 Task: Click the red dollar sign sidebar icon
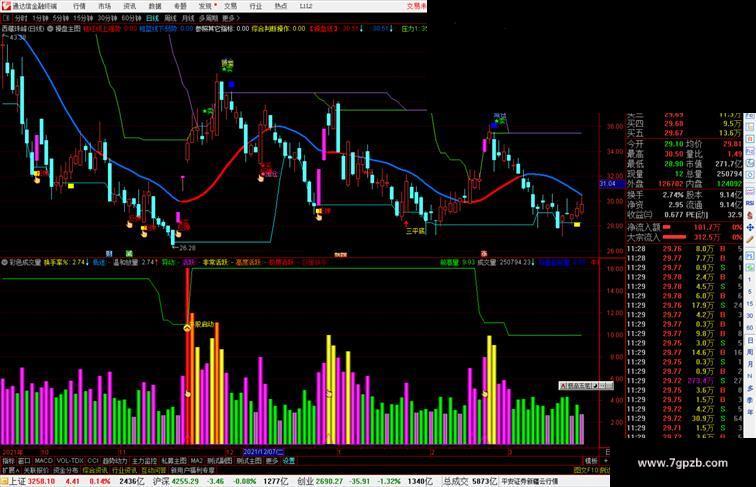tap(750, 216)
